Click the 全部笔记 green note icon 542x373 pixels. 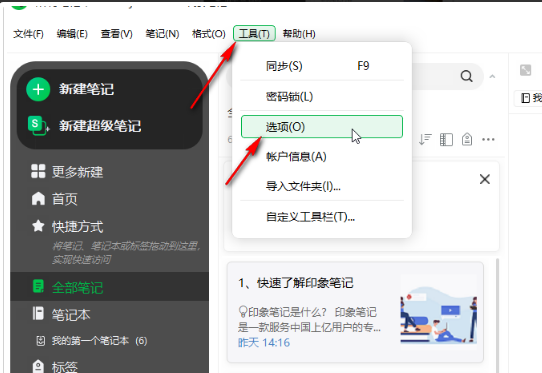[38, 287]
